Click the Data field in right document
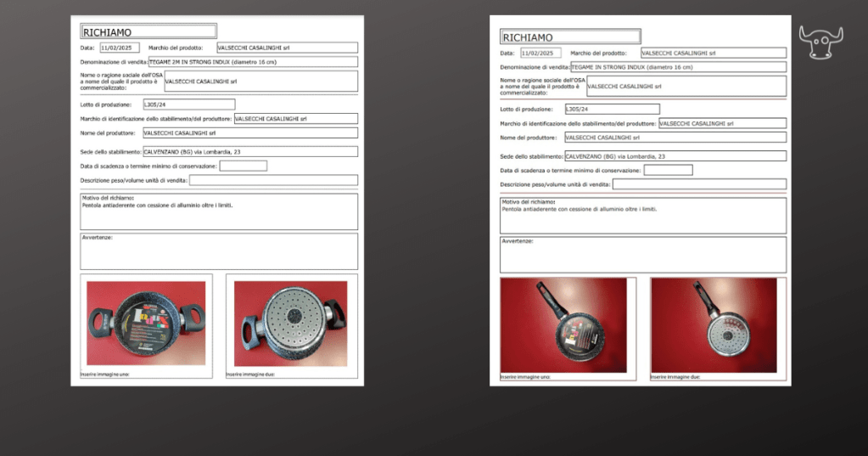 tap(541, 53)
